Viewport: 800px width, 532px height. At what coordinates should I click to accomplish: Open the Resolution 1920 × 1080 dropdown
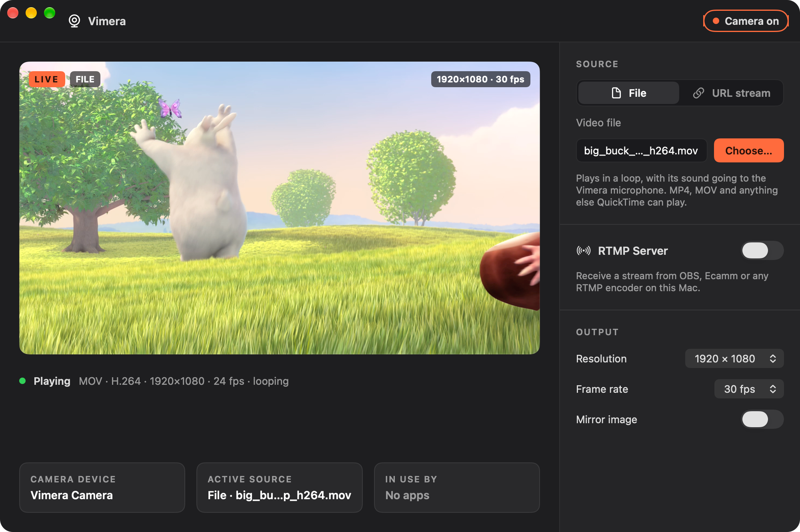pyautogui.click(x=734, y=358)
